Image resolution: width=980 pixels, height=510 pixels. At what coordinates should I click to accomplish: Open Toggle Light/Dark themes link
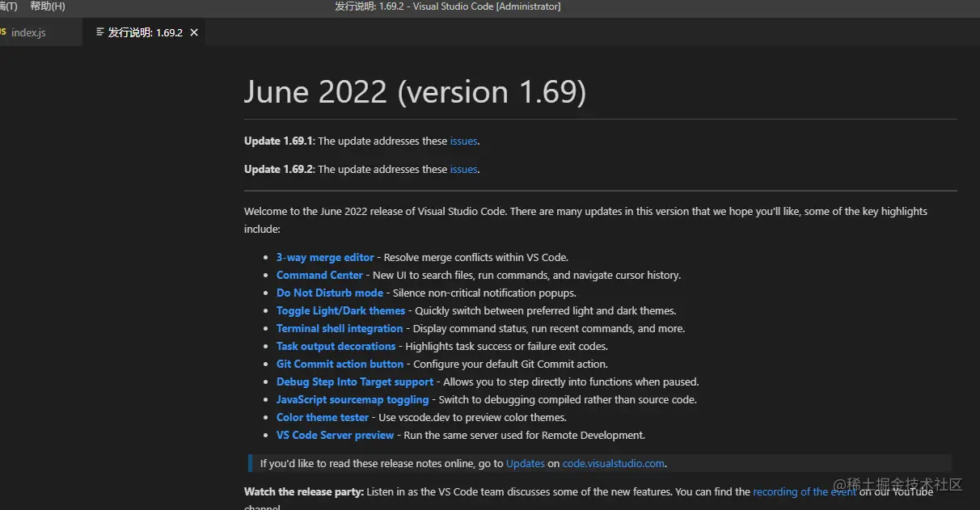point(340,311)
